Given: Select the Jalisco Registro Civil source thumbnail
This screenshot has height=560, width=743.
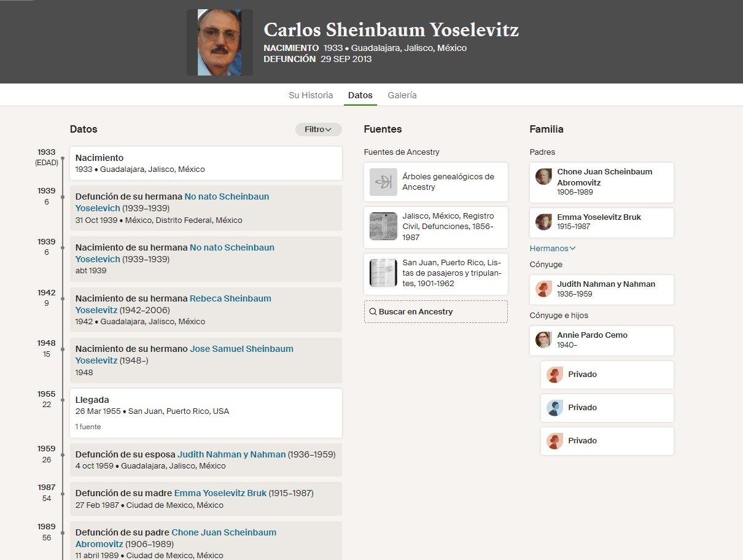Looking at the screenshot, I should 383,227.
